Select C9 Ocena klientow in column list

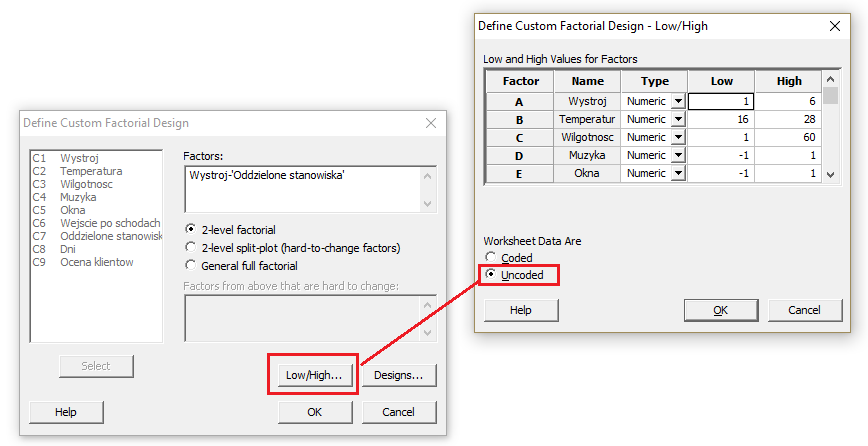(x=96, y=262)
